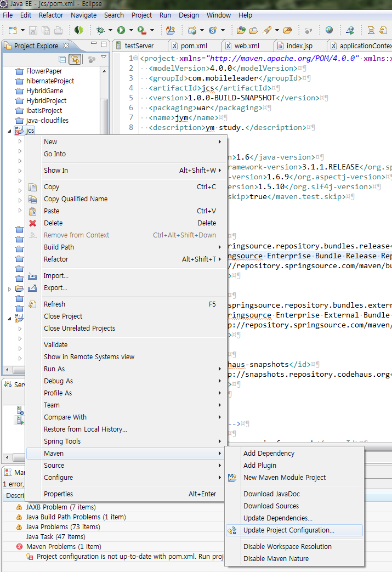Click the Maven Problems red error icon
The image size is (392, 572).
(19, 546)
